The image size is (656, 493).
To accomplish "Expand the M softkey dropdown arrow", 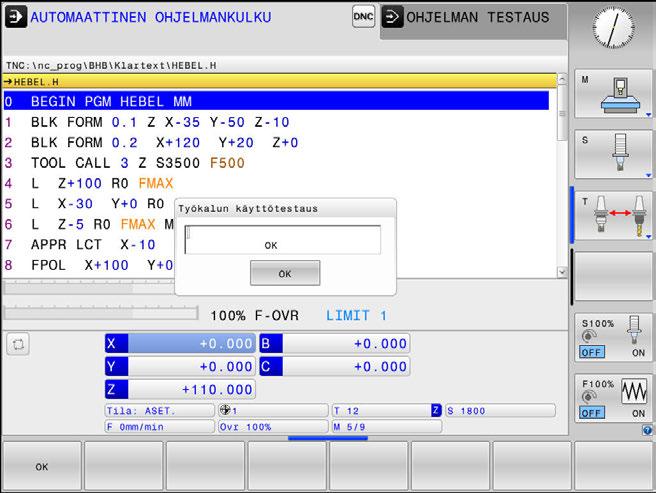I will click(x=648, y=115).
